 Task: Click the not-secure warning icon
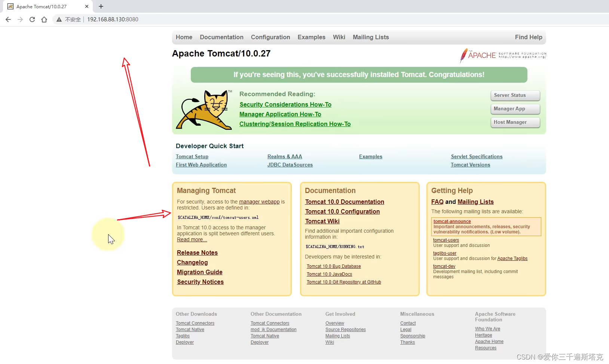[59, 19]
